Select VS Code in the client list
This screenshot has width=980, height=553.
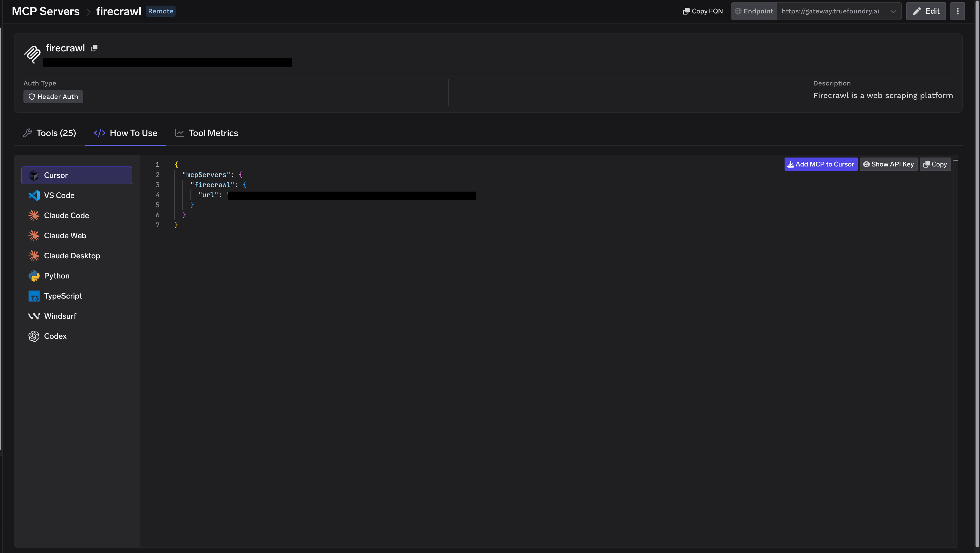point(77,195)
